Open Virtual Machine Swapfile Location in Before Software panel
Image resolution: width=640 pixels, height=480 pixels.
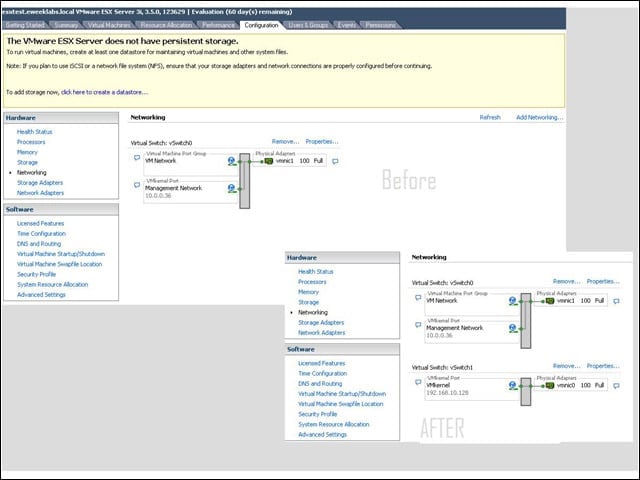(x=59, y=264)
